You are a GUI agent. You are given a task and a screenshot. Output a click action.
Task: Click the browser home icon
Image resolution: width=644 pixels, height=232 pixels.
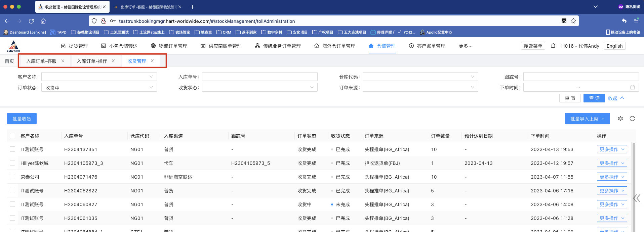(x=43, y=21)
